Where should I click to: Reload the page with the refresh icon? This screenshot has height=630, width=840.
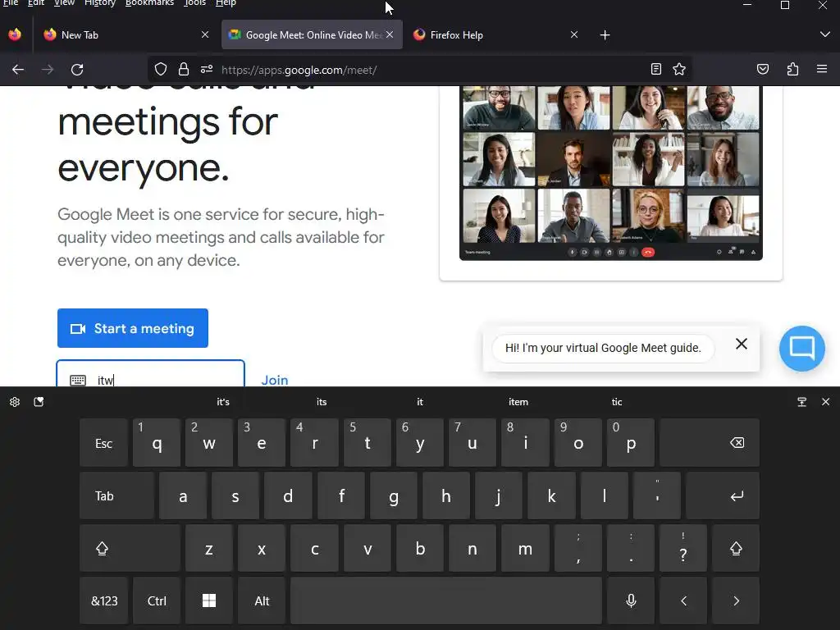click(x=77, y=70)
